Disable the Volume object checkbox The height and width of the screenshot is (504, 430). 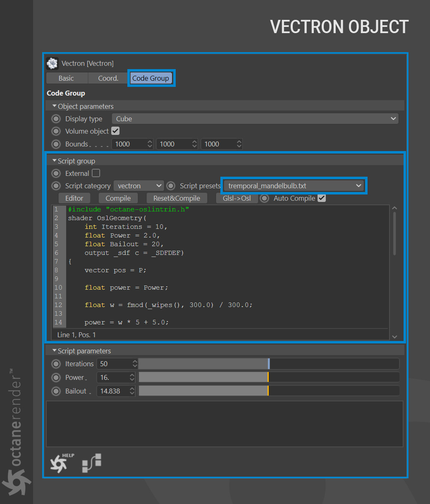pyautogui.click(x=115, y=131)
